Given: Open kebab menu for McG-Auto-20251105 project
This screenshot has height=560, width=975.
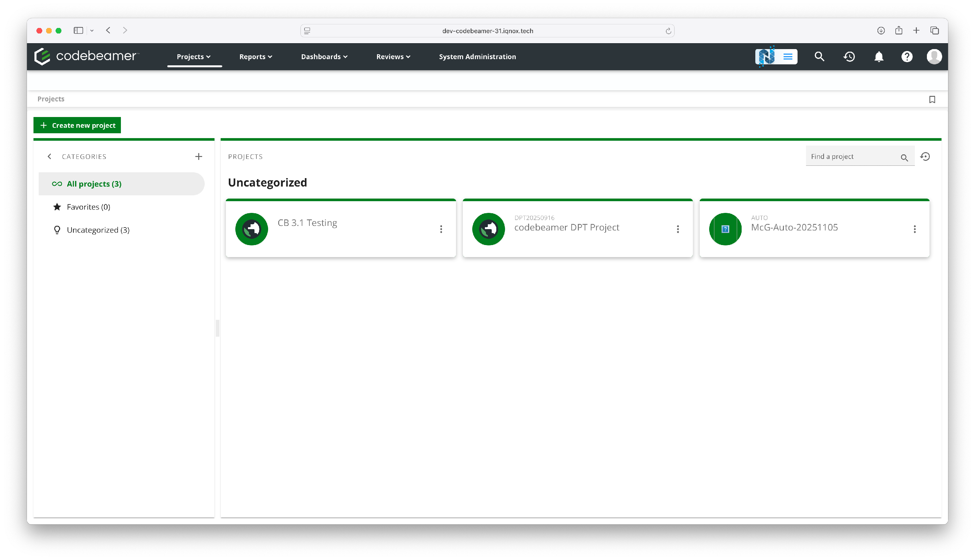Looking at the screenshot, I should point(914,229).
